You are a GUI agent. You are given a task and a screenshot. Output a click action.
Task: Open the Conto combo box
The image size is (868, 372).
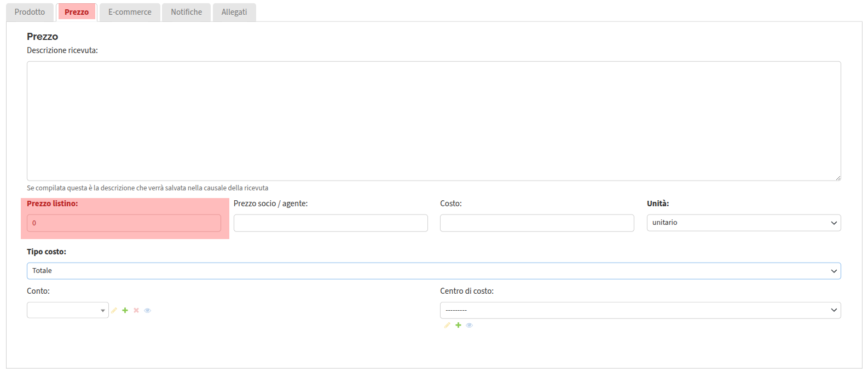coord(68,310)
